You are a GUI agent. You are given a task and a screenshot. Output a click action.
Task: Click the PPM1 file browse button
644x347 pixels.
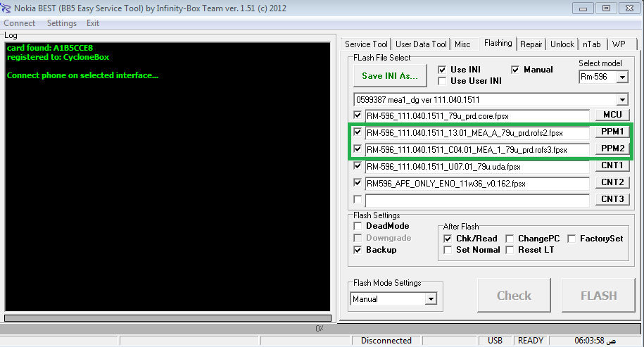[x=612, y=132]
